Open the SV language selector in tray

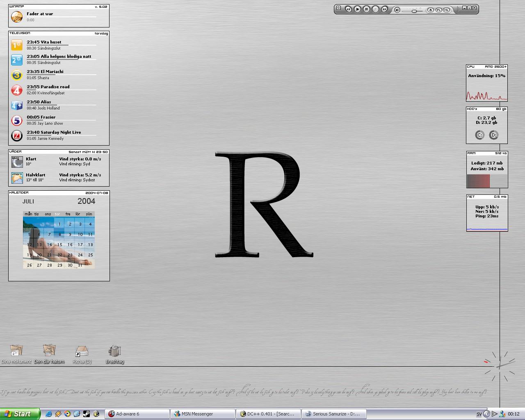click(479, 414)
